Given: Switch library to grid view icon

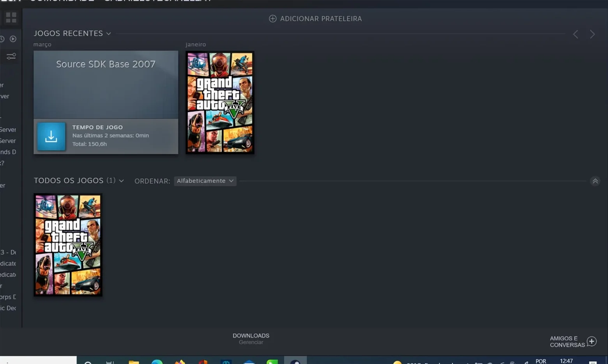Looking at the screenshot, I should coord(11,18).
